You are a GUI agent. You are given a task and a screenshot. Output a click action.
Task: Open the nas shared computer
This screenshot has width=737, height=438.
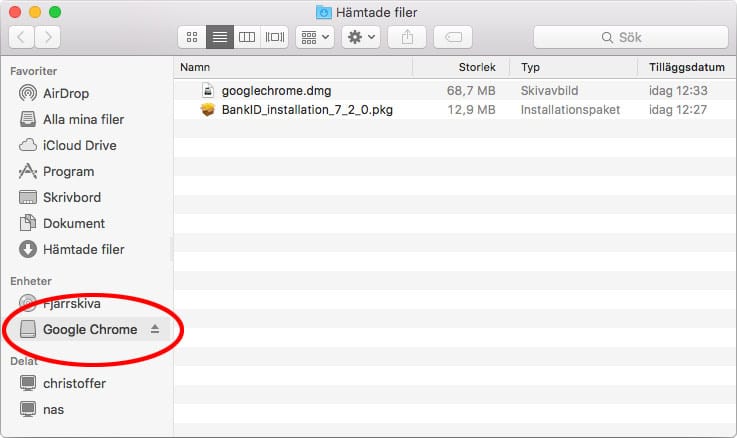[x=53, y=409]
